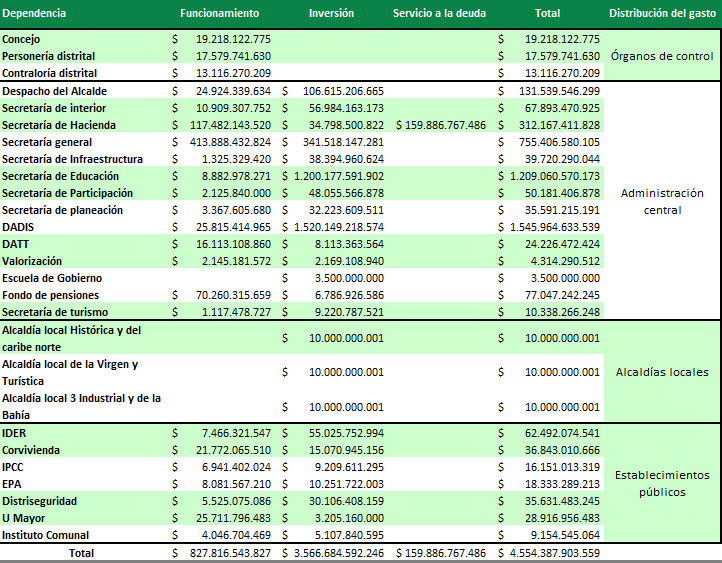Select the Secretaría de Hacienda row label

coord(59,125)
